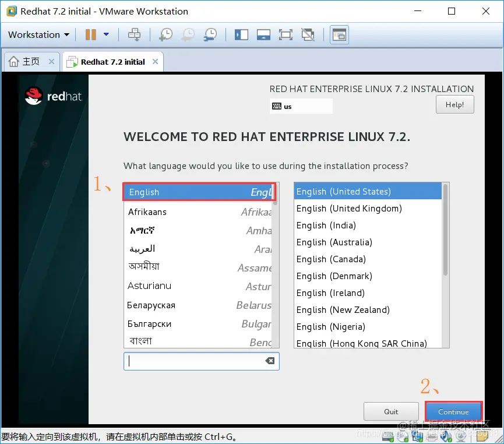Quit the installation
Screen dimensions: 504x444
pos(391,411)
